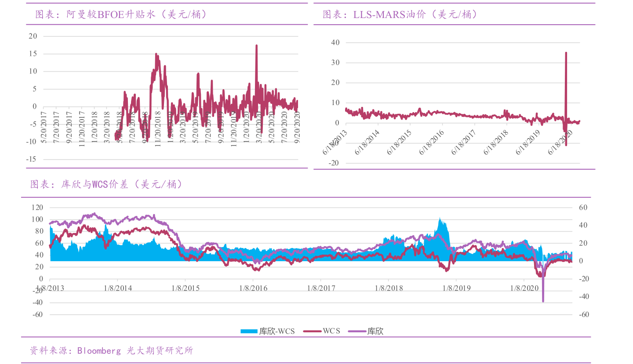Click 30 on the LLS-MARS chart y-axis
Viewport: 633px width, 364px height.
coord(335,62)
